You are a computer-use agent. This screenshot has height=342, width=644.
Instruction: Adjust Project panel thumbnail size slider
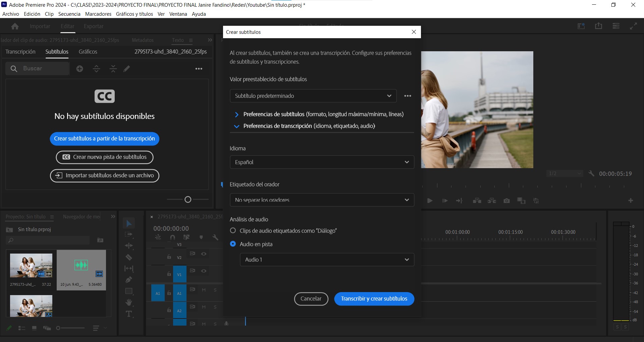58,328
